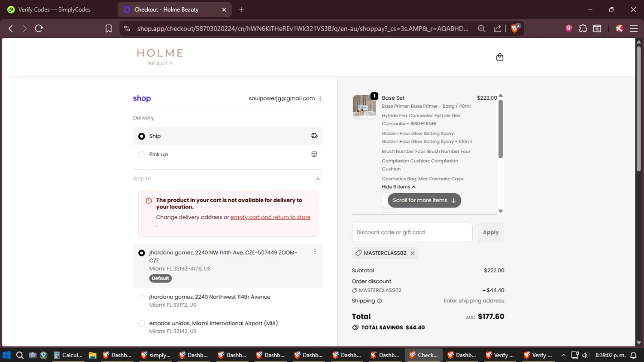Screen dimensions: 644x362
Task: Click TOTAL SAVINGS $44.40 text
Action: coord(393,327)
